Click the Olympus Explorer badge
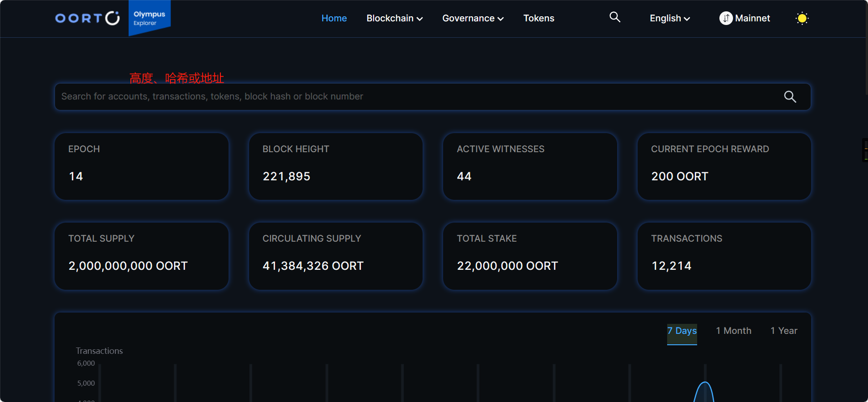The image size is (868, 402). pos(149,18)
